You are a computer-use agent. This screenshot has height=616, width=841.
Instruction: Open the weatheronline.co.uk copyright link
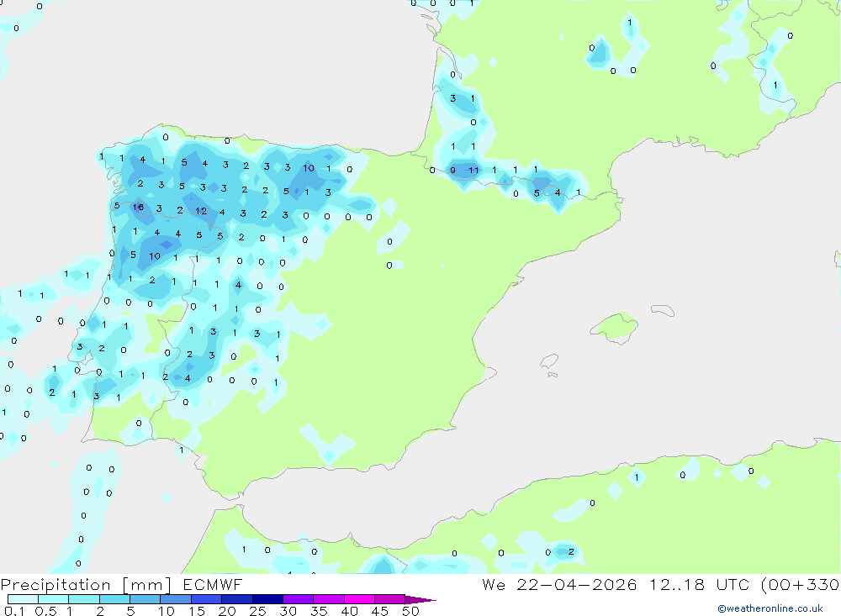pyautogui.click(x=770, y=608)
